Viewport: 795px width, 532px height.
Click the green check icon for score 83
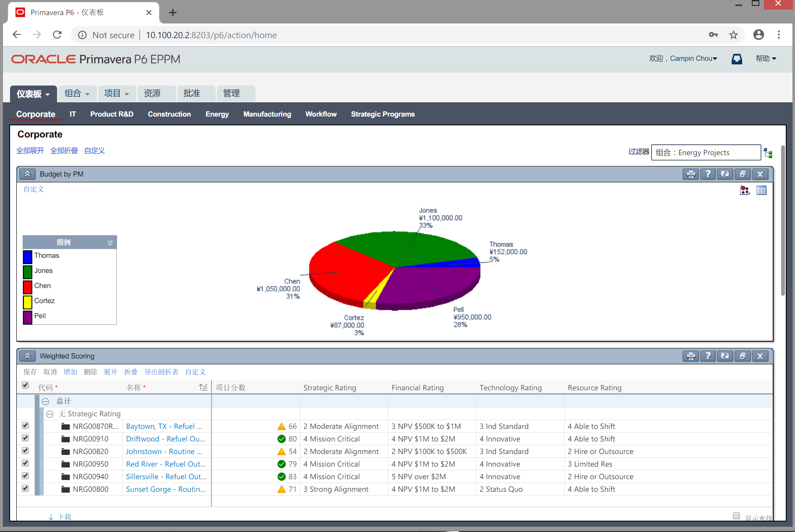(282, 477)
